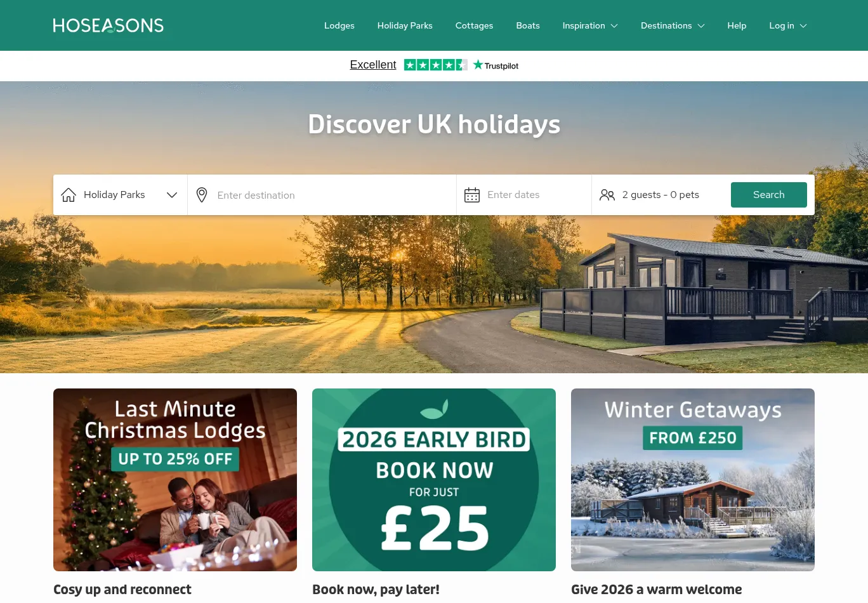The image size is (868, 603).
Task: Click the green Search button
Action: [769, 195]
